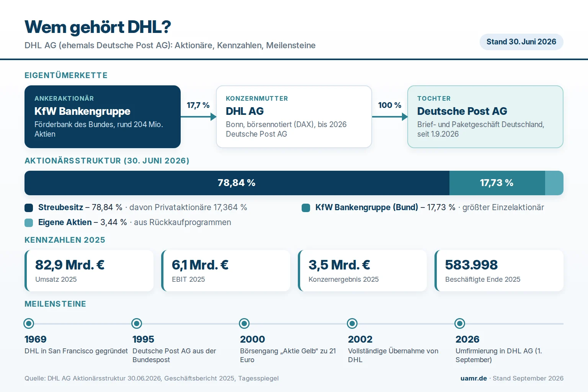Click the größter Einzelaktionär note
Screen dimensions: 588x392
[x=503, y=207]
